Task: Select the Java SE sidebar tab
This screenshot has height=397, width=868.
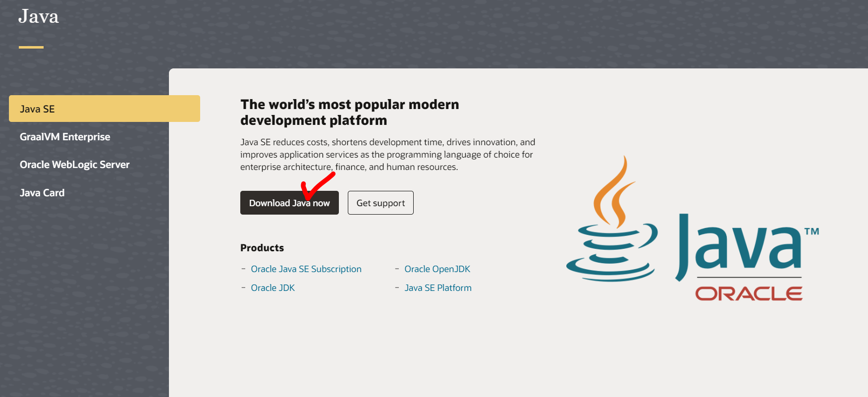Action: [105, 109]
